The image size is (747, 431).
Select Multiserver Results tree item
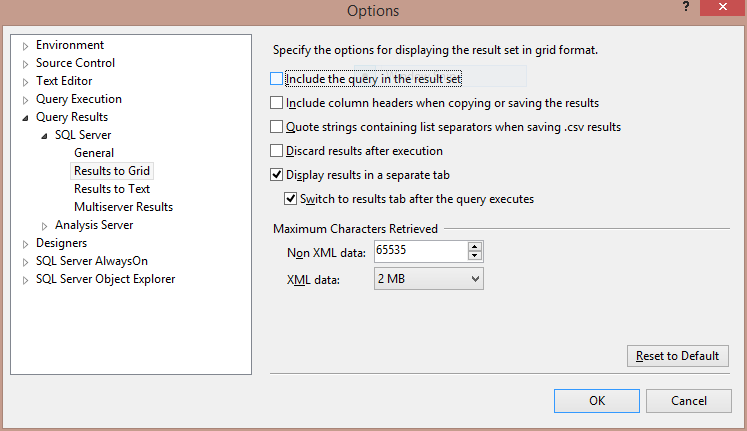[x=123, y=207]
